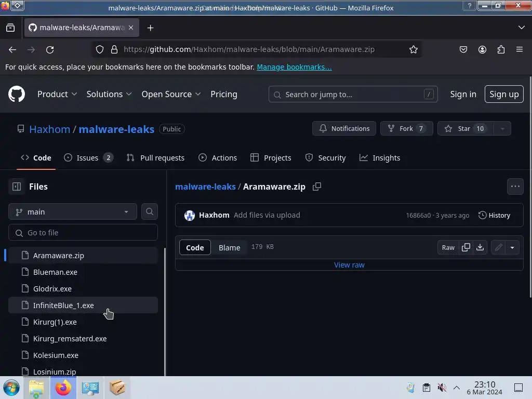Open the malware-leaks repository title link
Screen dimensions: 532x399
pyautogui.click(x=116, y=129)
